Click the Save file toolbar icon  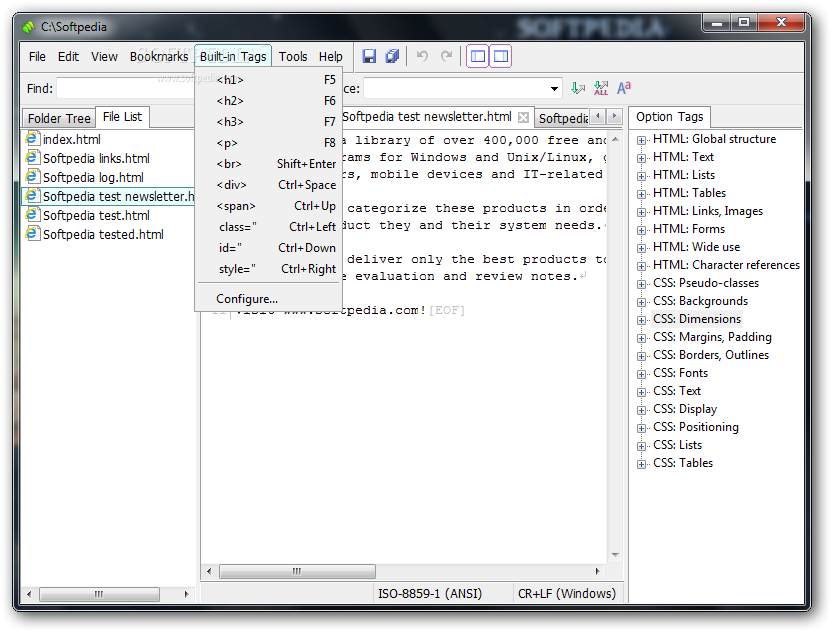tap(369, 56)
